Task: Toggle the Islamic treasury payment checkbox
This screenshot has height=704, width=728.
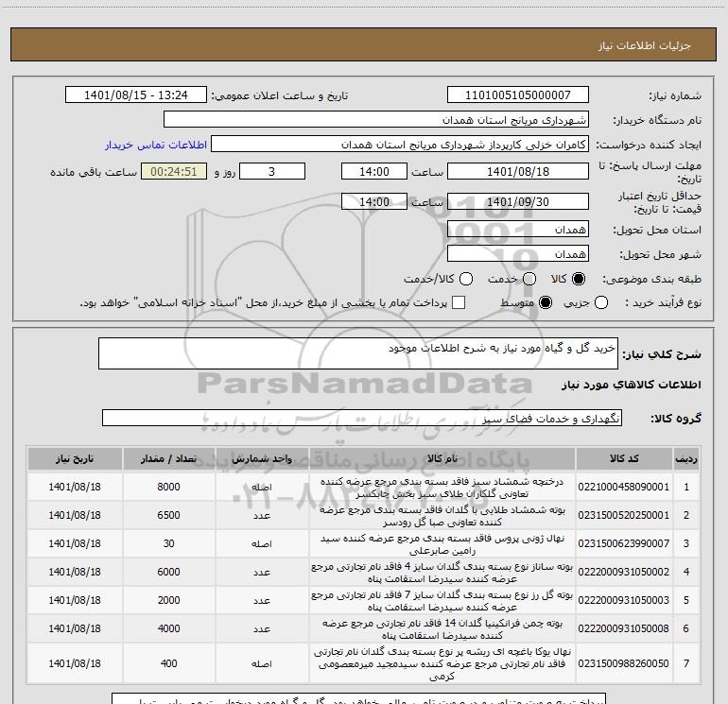Action: click(x=459, y=302)
